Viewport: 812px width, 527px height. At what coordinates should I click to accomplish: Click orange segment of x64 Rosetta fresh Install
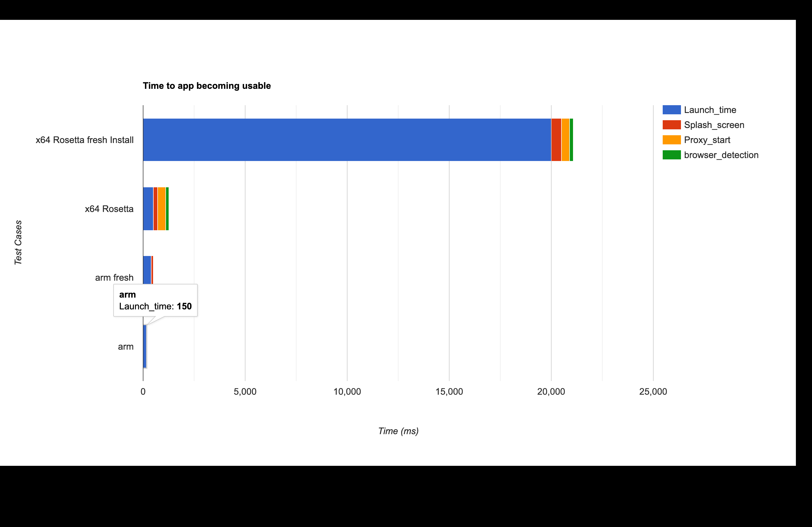[x=565, y=140]
